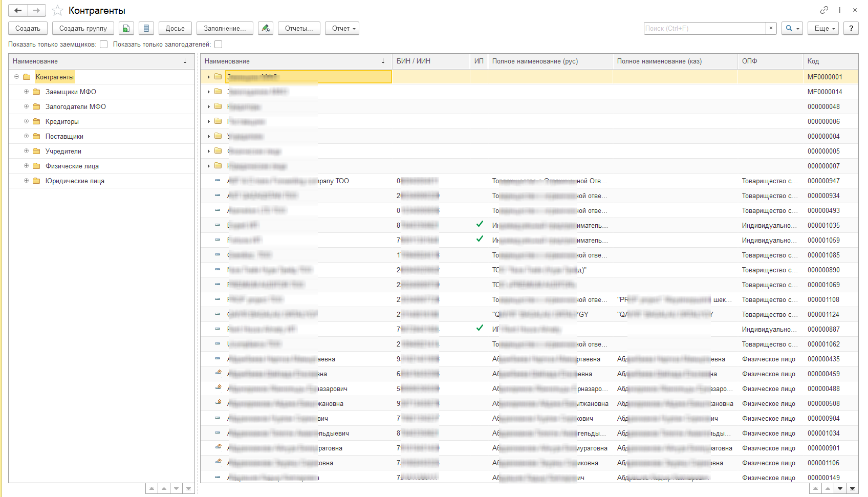This screenshot has width=868, height=497.
Task: Jump to list end in left panel
Action: tap(188, 489)
